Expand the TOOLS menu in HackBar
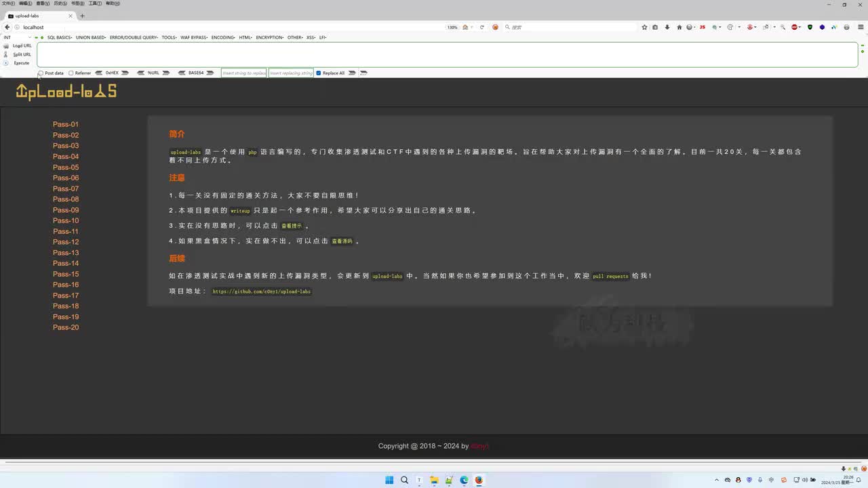This screenshot has width=868, height=488. (x=170, y=37)
